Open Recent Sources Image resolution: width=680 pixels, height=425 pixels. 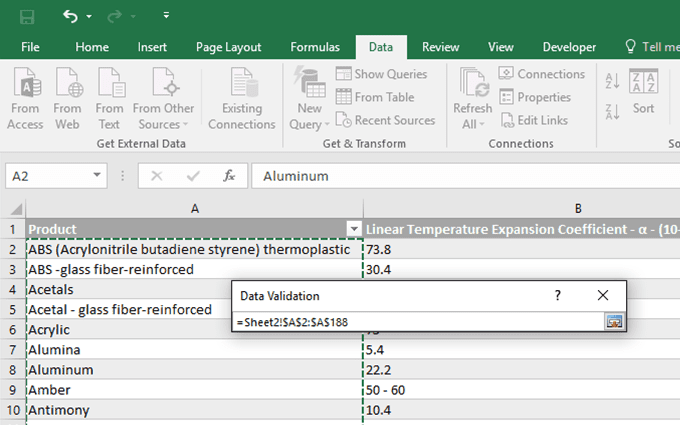coord(386,120)
